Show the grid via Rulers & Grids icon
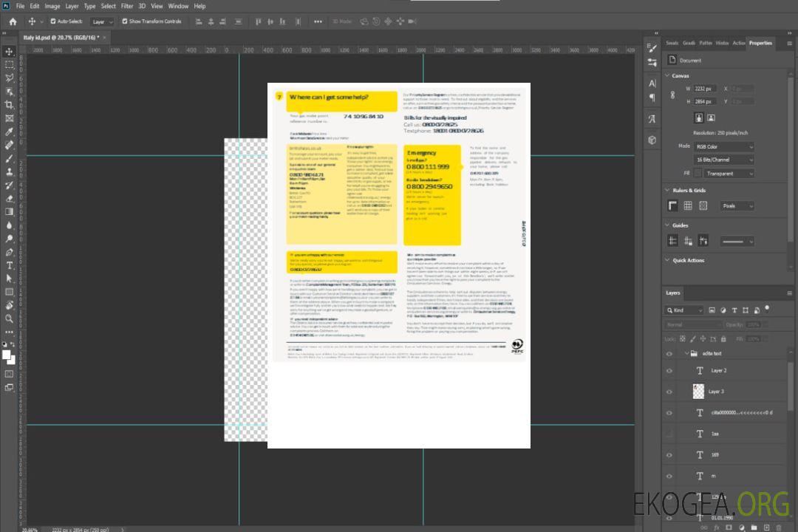The image size is (798, 532). (x=688, y=206)
